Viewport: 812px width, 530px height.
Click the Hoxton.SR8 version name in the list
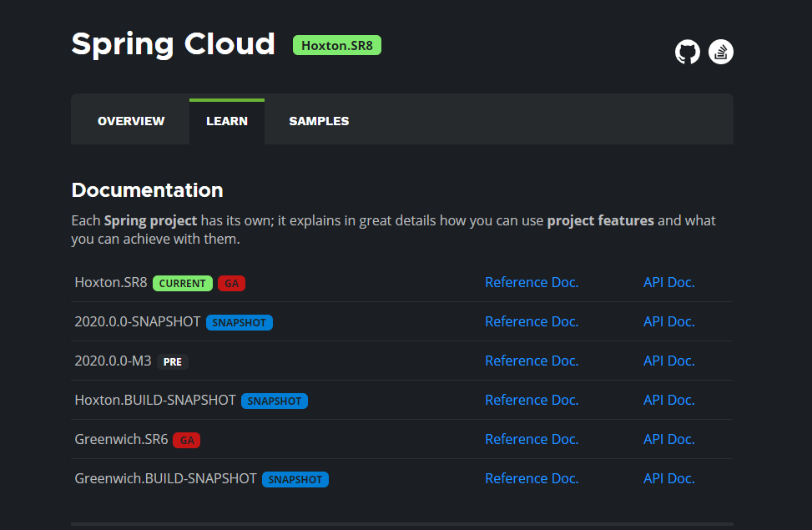(111, 282)
